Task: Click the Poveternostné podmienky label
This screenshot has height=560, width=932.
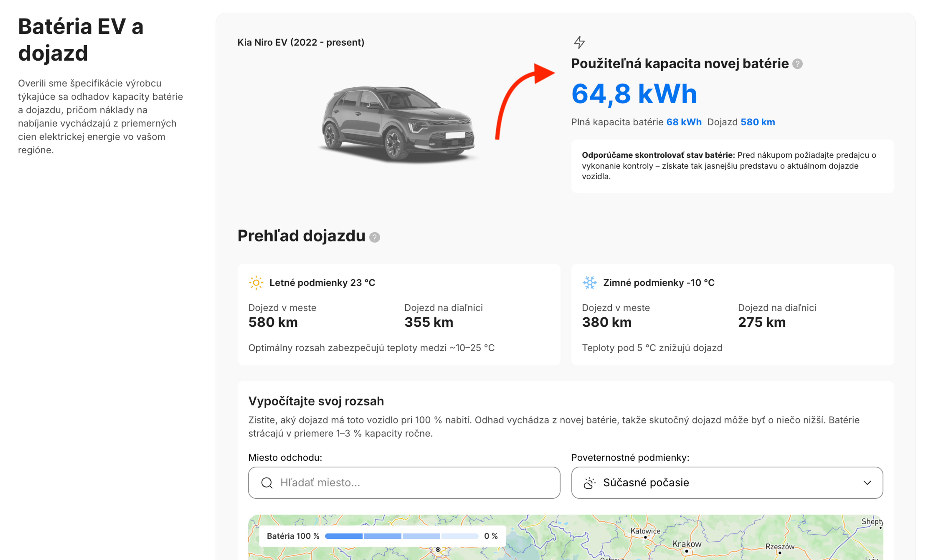Action: pos(630,457)
